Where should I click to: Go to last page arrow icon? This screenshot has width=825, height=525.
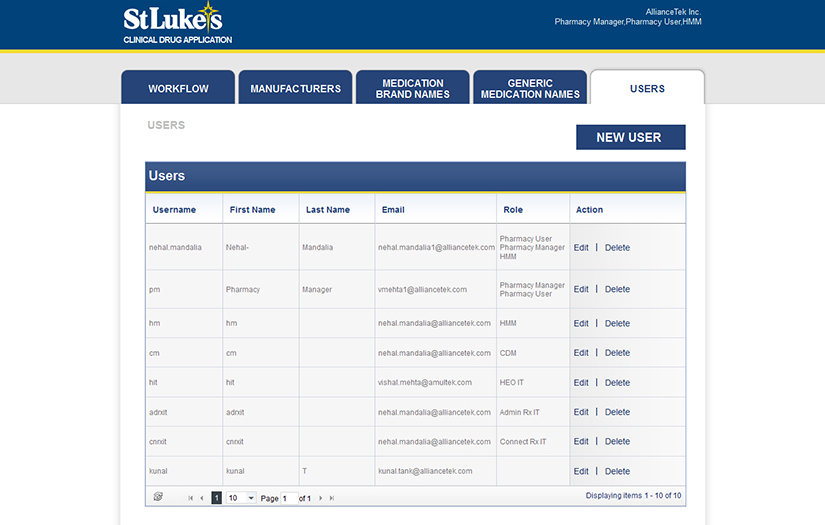coord(331,498)
